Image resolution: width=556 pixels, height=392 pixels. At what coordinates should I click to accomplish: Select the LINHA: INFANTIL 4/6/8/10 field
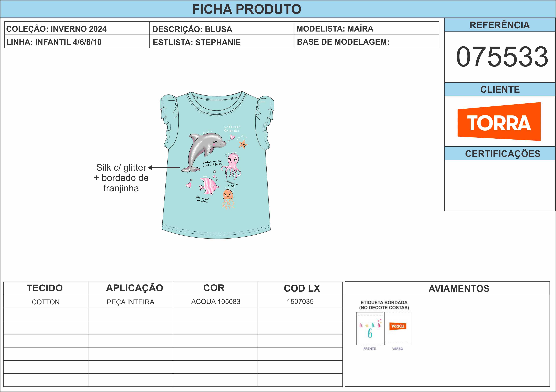[x=77, y=42]
